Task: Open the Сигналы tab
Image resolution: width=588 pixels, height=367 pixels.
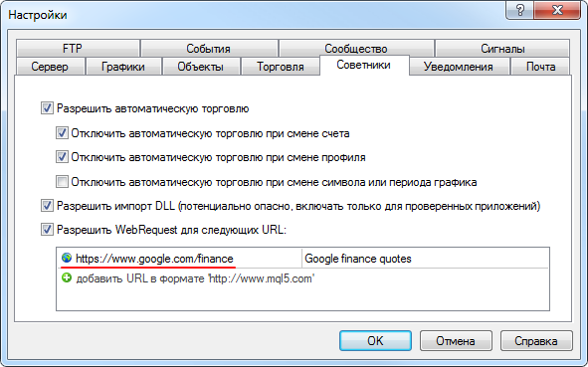Action: point(502,49)
